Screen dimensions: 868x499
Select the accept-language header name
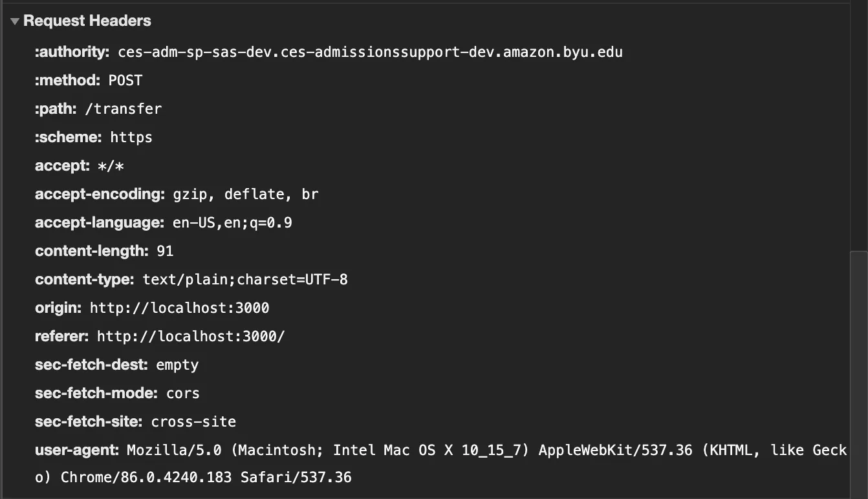pyautogui.click(x=100, y=222)
